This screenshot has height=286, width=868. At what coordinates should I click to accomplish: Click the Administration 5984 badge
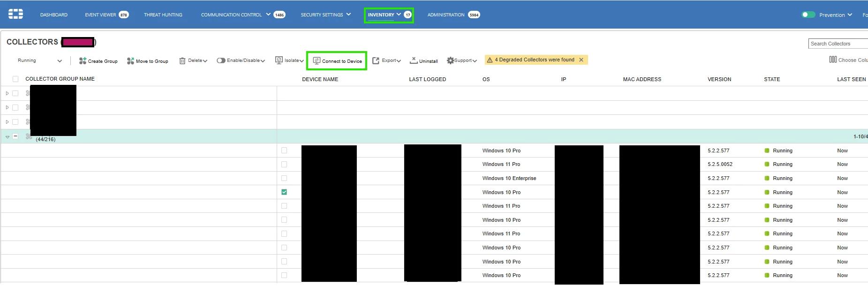(474, 15)
